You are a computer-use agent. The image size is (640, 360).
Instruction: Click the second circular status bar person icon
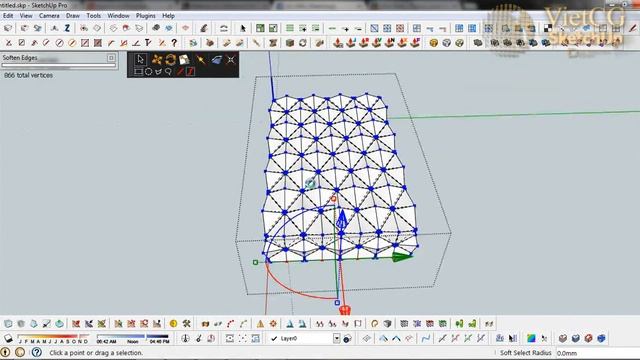point(20,352)
